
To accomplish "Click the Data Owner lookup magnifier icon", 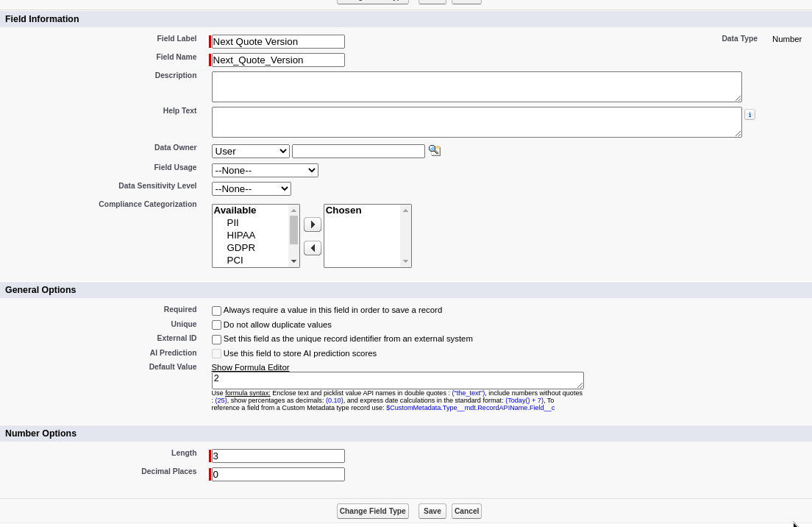I will [435, 150].
